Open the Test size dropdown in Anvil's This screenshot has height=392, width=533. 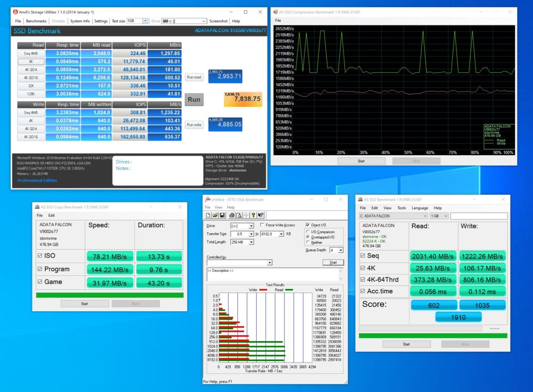coord(145,21)
